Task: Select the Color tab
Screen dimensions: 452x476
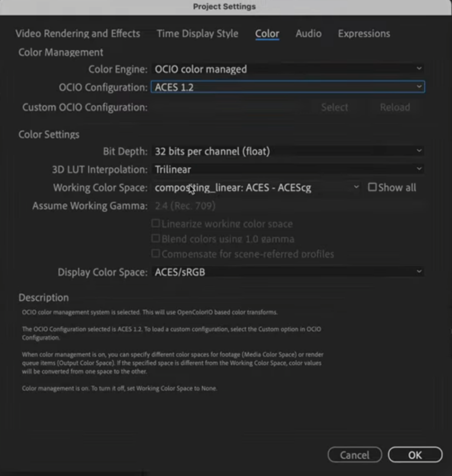Action: tap(267, 33)
